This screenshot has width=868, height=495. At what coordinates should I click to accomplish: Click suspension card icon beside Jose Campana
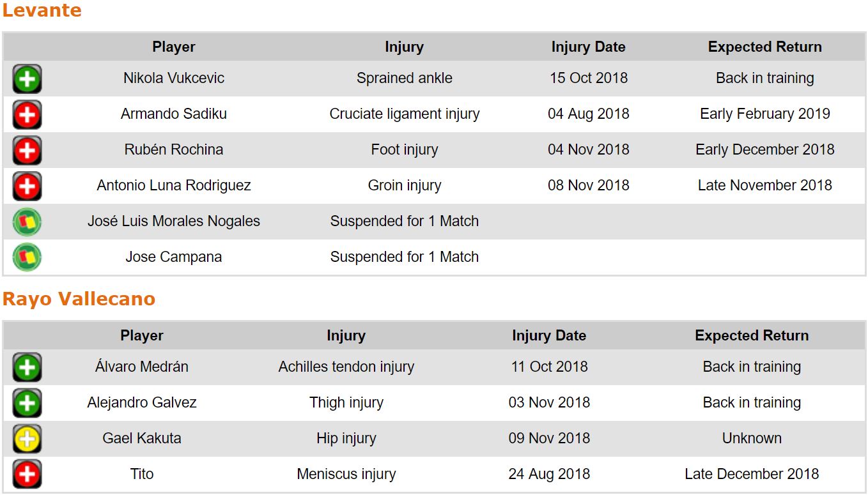click(27, 258)
